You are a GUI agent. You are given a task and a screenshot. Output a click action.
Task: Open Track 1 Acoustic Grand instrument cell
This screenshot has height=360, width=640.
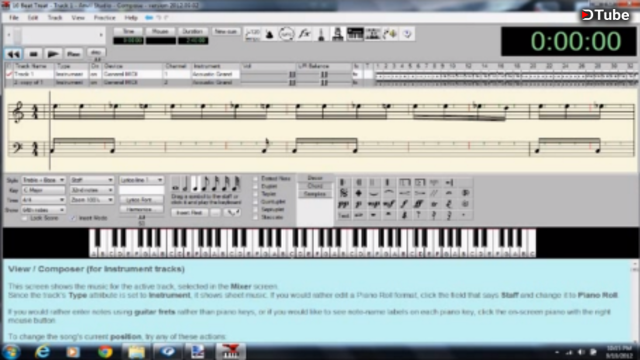pyautogui.click(x=216, y=74)
